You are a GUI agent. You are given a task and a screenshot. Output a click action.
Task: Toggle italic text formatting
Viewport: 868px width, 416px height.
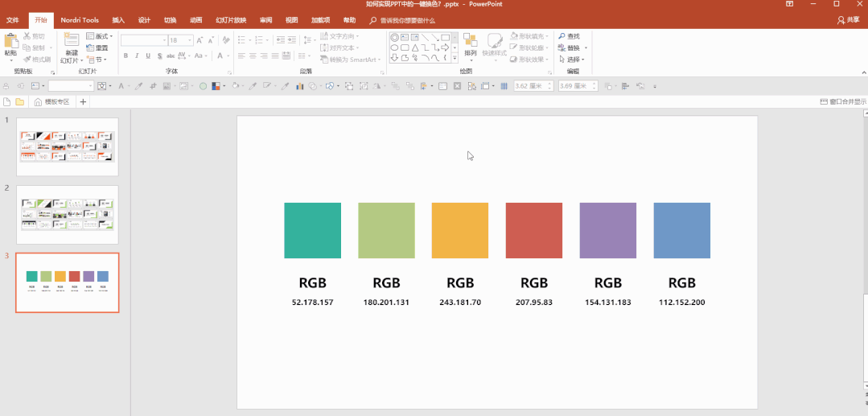(x=138, y=56)
